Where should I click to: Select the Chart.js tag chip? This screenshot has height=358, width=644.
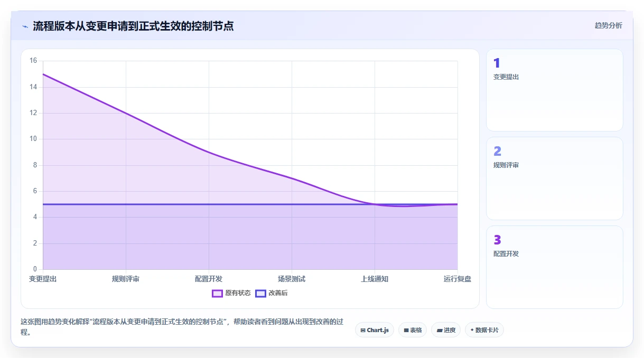[375, 330]
